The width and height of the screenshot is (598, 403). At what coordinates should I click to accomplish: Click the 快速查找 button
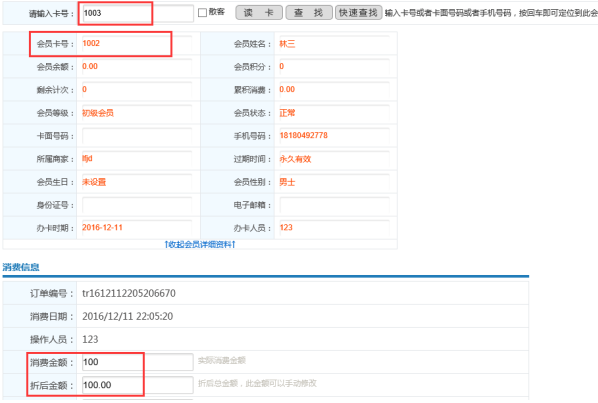358,13
